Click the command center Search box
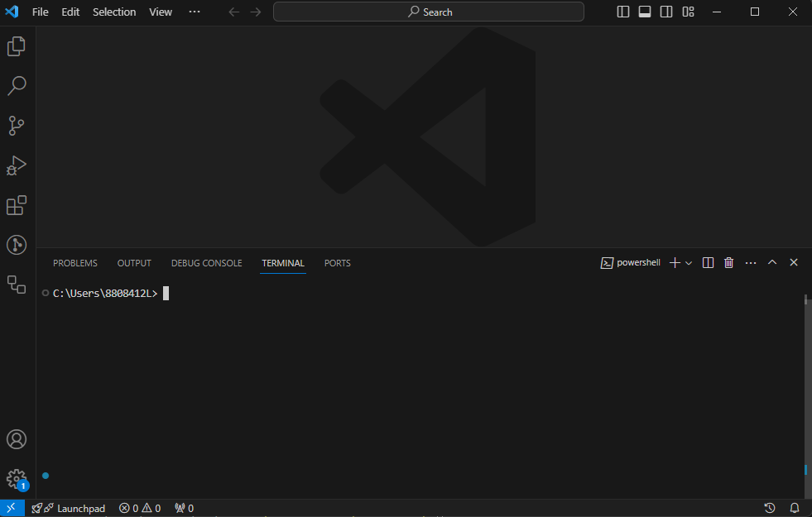 click(429, 12)
